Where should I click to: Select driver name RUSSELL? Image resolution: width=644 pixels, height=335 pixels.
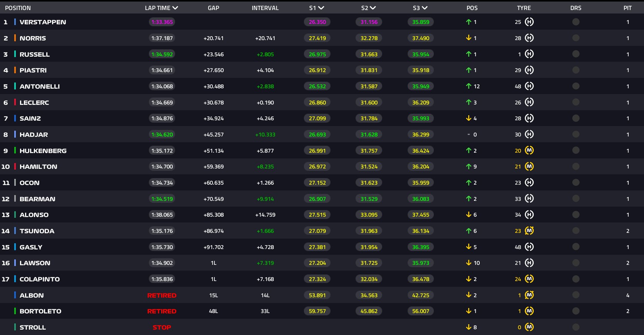pyautogui.click(x=35, y=54)
